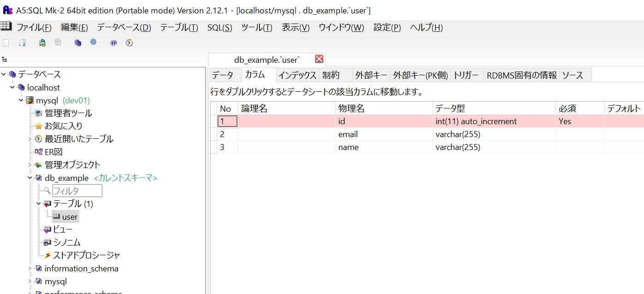Expand the 最近開いたテーブル node
This screenshot has width=644, height=294.
click(x=30, y=139)
